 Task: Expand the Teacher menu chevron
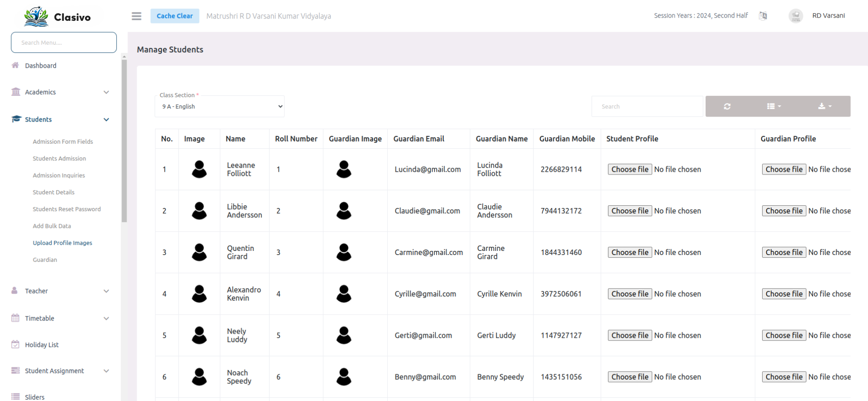(106, 291)
